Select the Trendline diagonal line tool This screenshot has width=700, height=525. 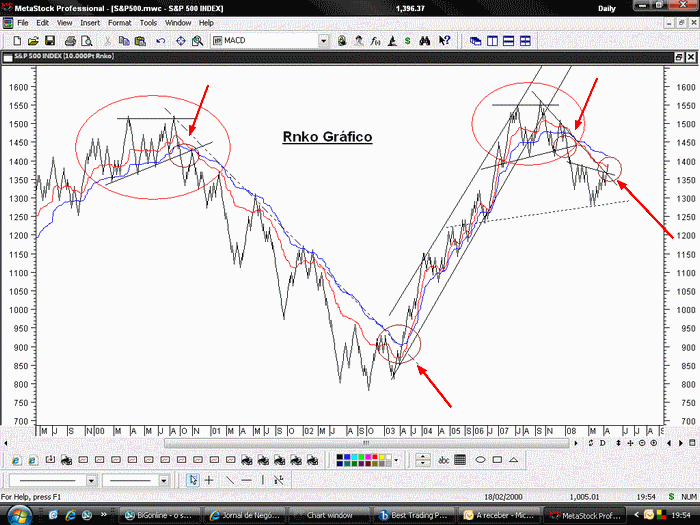(229, 480)
